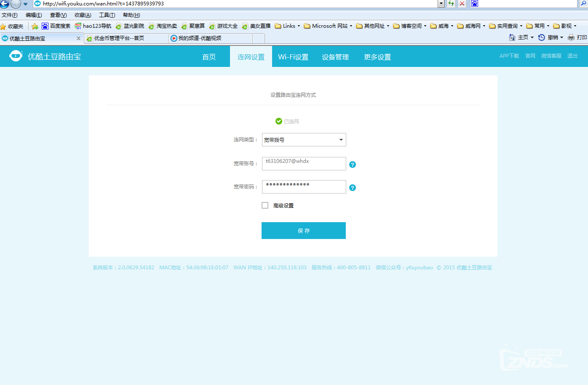Expand the 实用查询 bookmark folder
588x385 pixels.
[506, 26]
